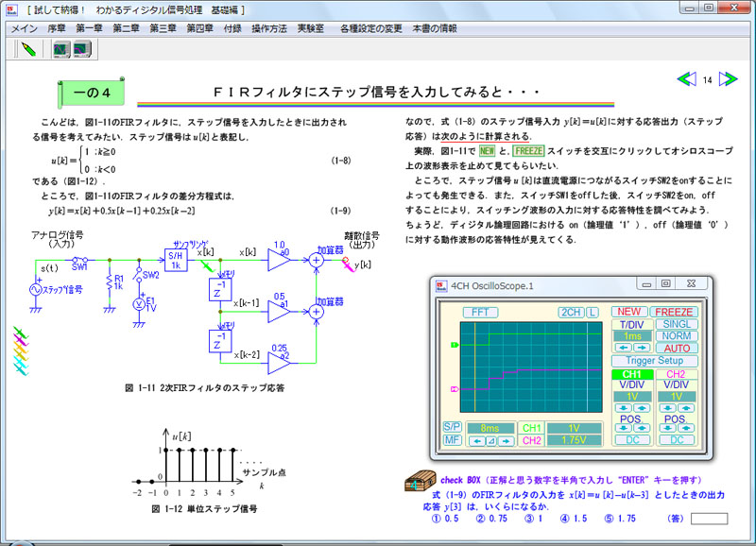The height and width of the screenshot is (546, 756).
Task: Open the 実験室 menu
Action: [x=311, y=28]
